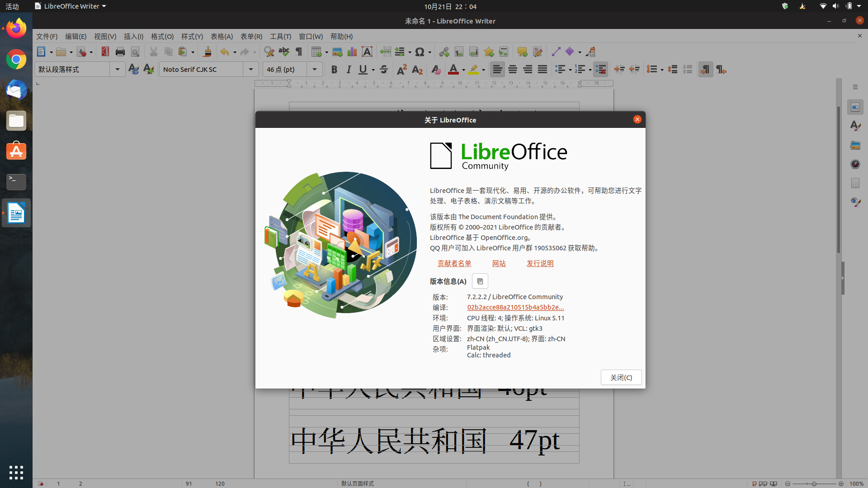Click the 关闭(C) button in About dialog

(621, 378)
